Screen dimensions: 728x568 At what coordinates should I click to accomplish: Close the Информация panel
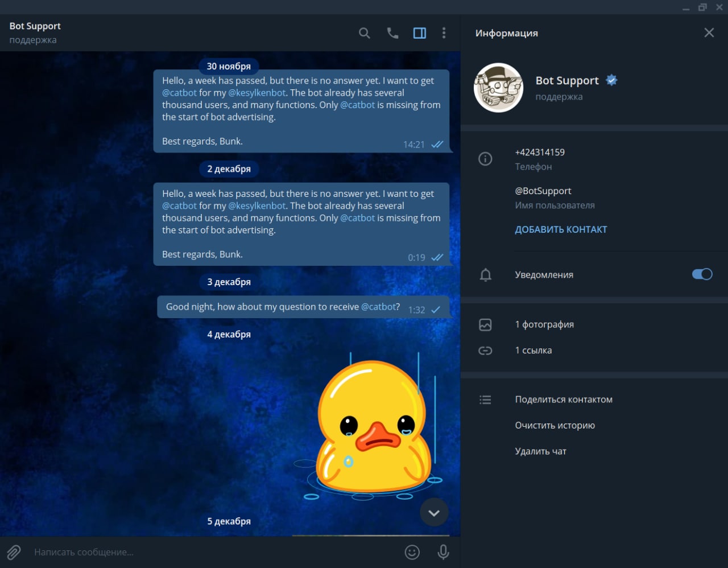[x=709, y=32]
